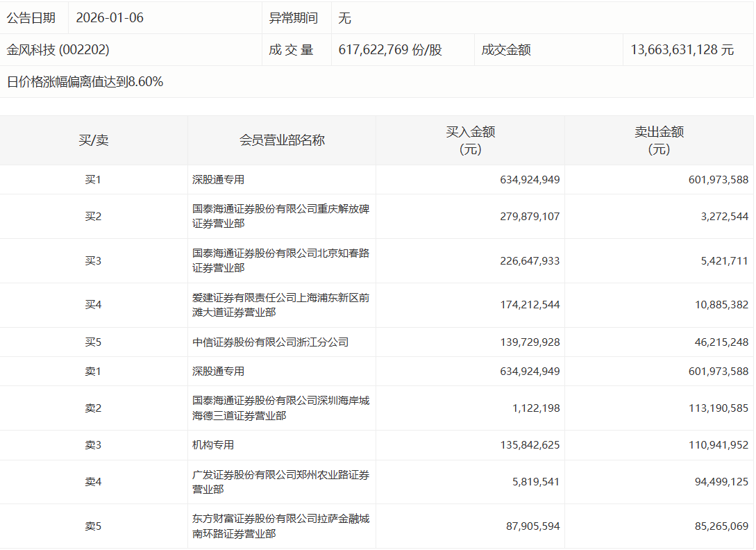Screen dimensions: 756x550
Task: Click the 买1 row label
Action: point(93,179)
